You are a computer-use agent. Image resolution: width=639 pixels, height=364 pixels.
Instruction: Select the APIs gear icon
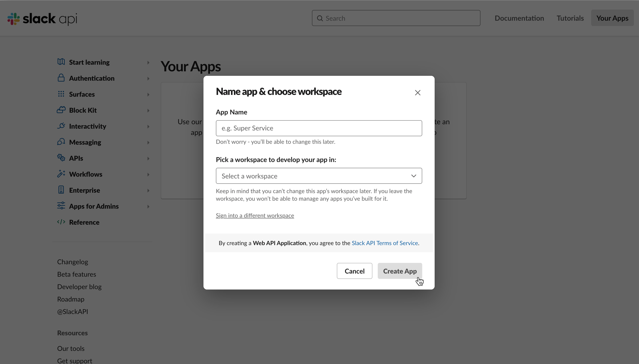pyautogui.click(x=61, y=158)
